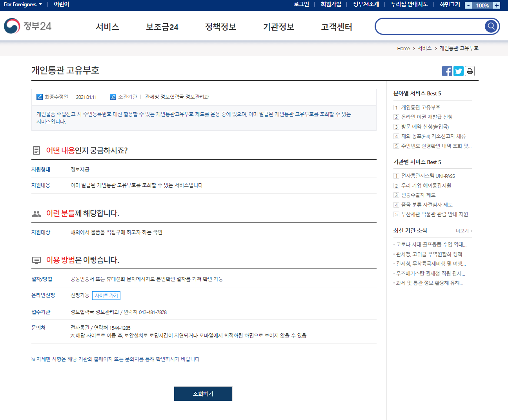Screen dimensions: 508x420
Task: Open 부산세관 박물관 관람 안내 지원
Action: (435, 214)
